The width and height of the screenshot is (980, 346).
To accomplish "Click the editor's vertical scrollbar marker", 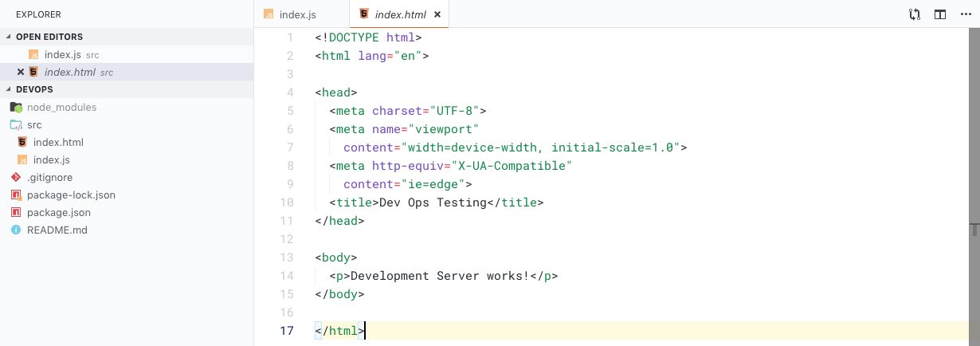I will [974, 230].
